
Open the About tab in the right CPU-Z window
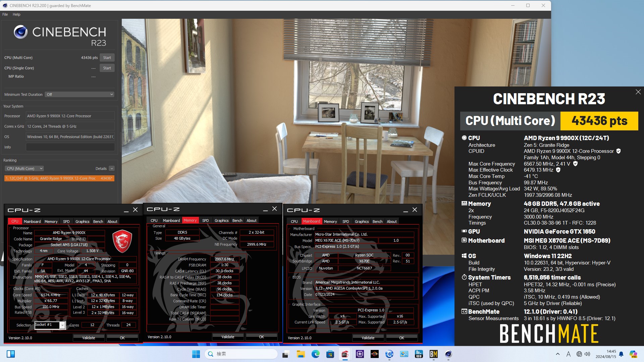pyautogui.click(x=391, y=222)
